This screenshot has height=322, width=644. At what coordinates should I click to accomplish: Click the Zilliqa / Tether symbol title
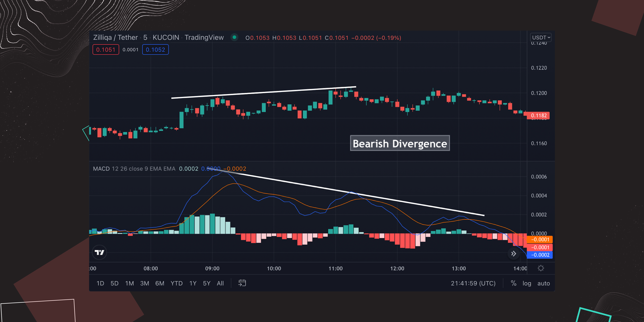pyautogui.click(x=115, y=38)
